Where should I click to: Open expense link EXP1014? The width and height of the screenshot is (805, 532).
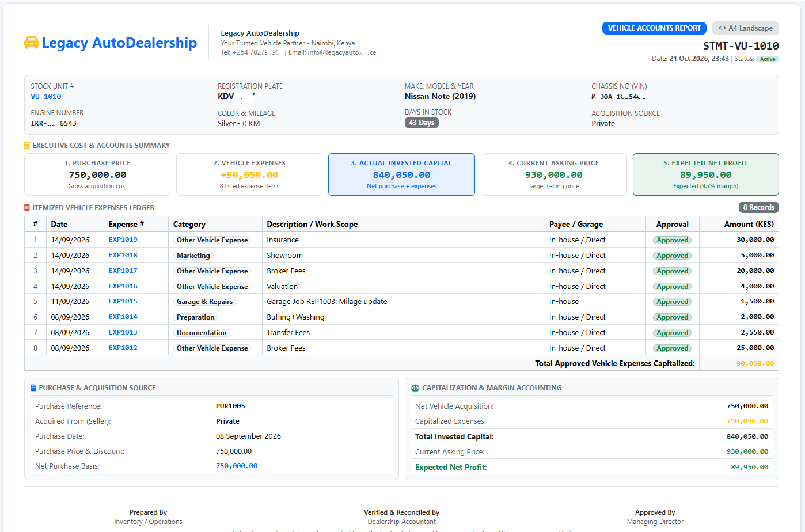123,317
